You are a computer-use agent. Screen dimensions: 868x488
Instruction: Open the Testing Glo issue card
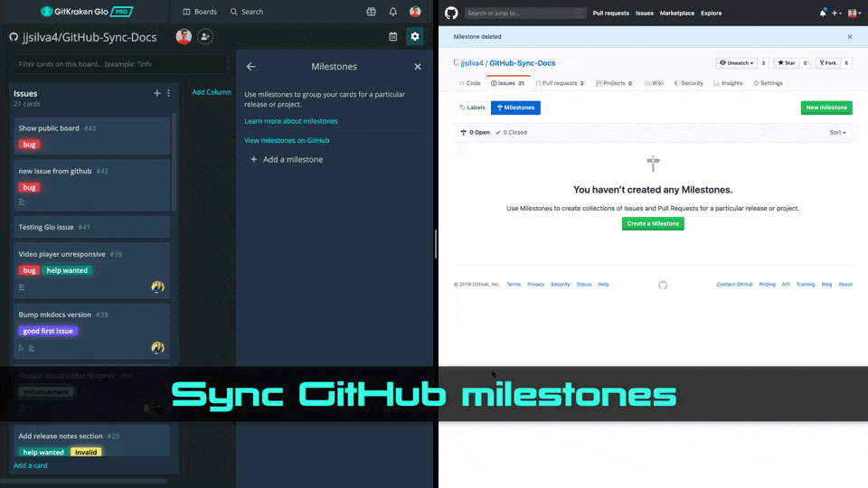(92, 227)
